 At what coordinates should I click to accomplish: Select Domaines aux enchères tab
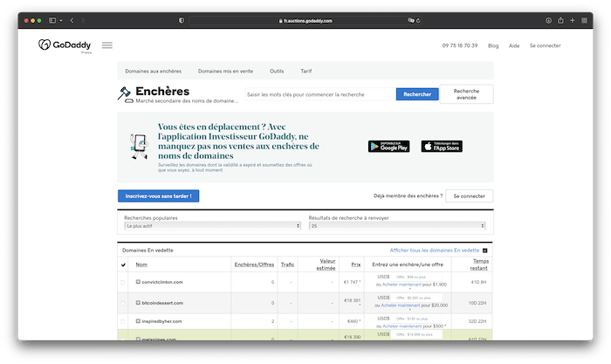tap(152, 71)
